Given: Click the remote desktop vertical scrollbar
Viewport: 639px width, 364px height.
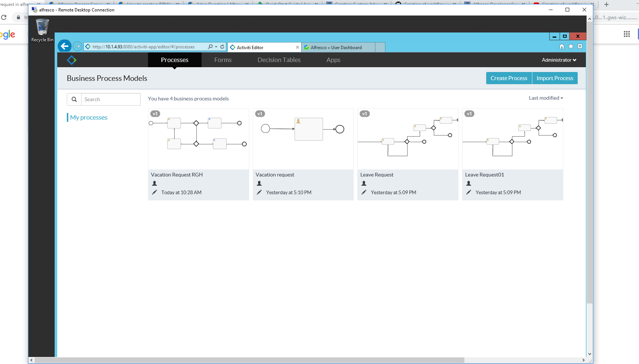Looking at the screenshot, I should 590,162.
